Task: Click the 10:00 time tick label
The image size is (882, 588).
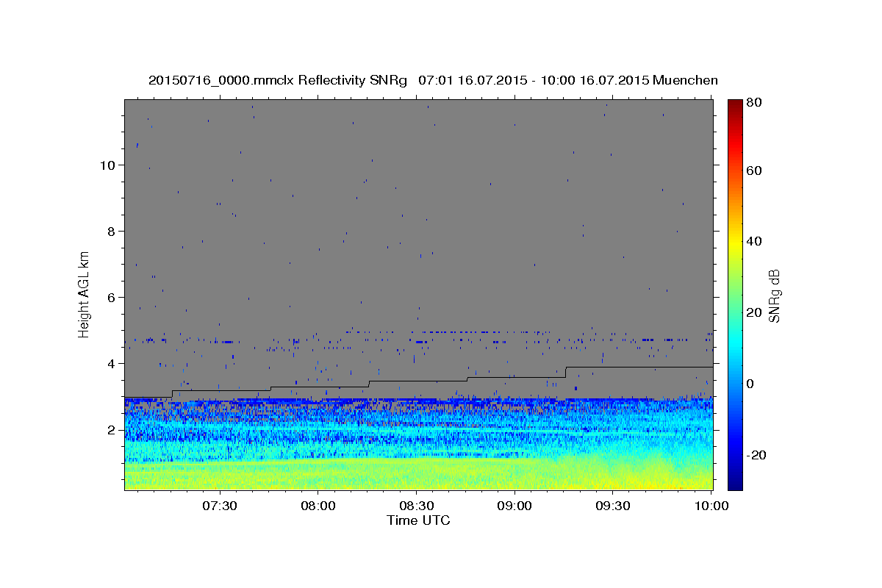Action: (711, 506)
